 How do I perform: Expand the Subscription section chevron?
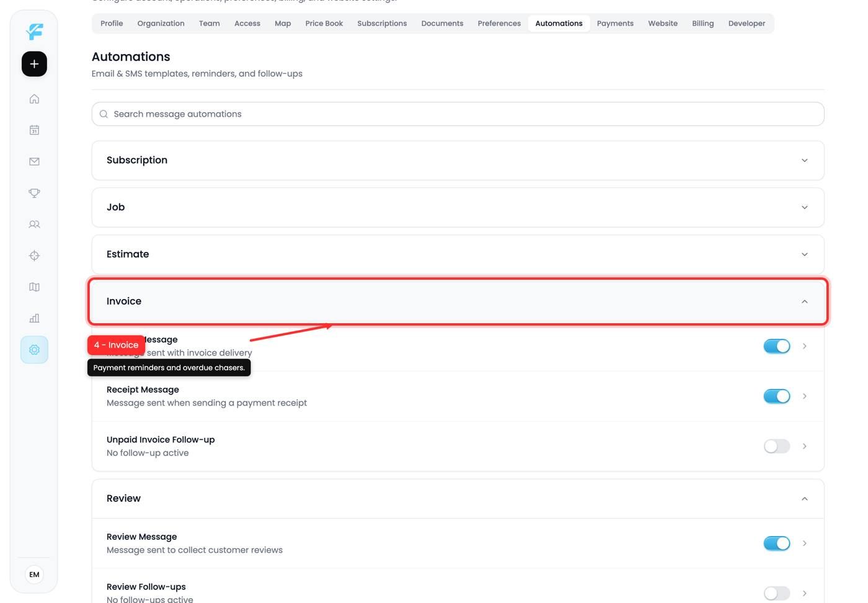(804, 161)
